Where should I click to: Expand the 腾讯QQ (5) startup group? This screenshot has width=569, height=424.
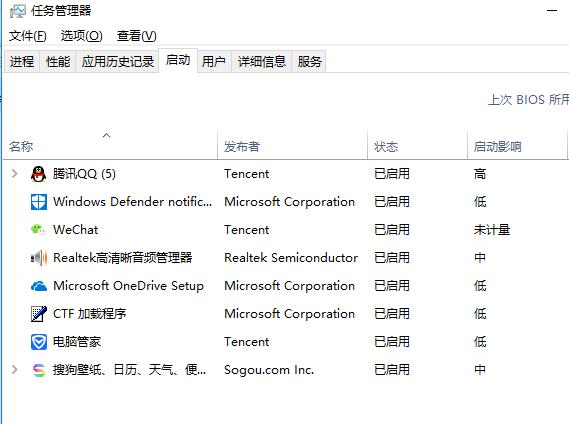15,174
